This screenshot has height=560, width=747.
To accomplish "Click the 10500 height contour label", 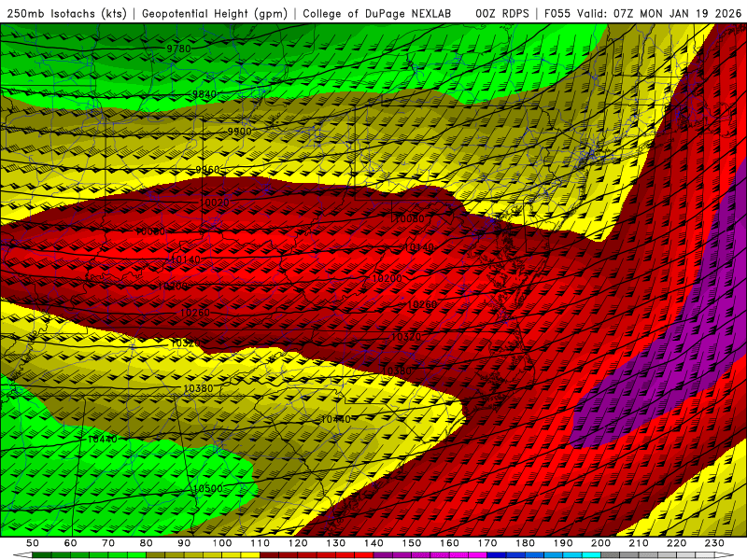I will [x=207, y=488].
